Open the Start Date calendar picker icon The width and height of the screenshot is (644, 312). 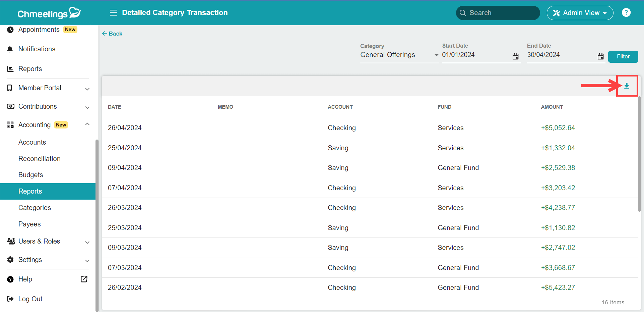515,56
